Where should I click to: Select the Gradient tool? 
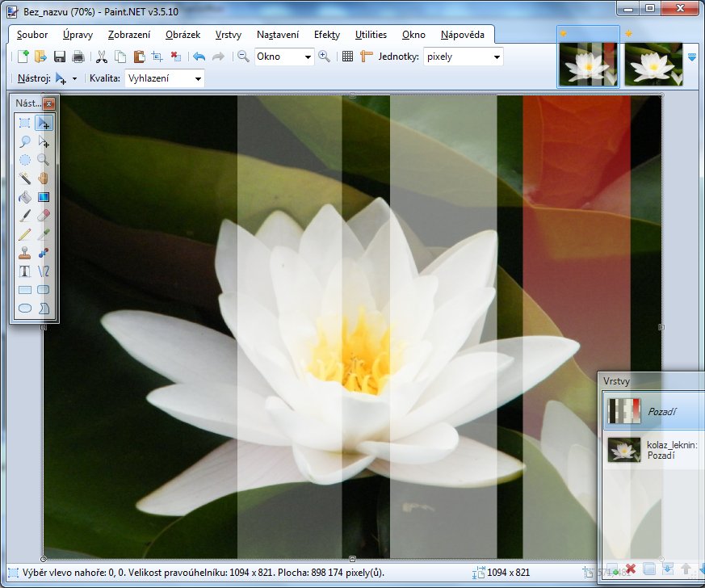(44, 197)
